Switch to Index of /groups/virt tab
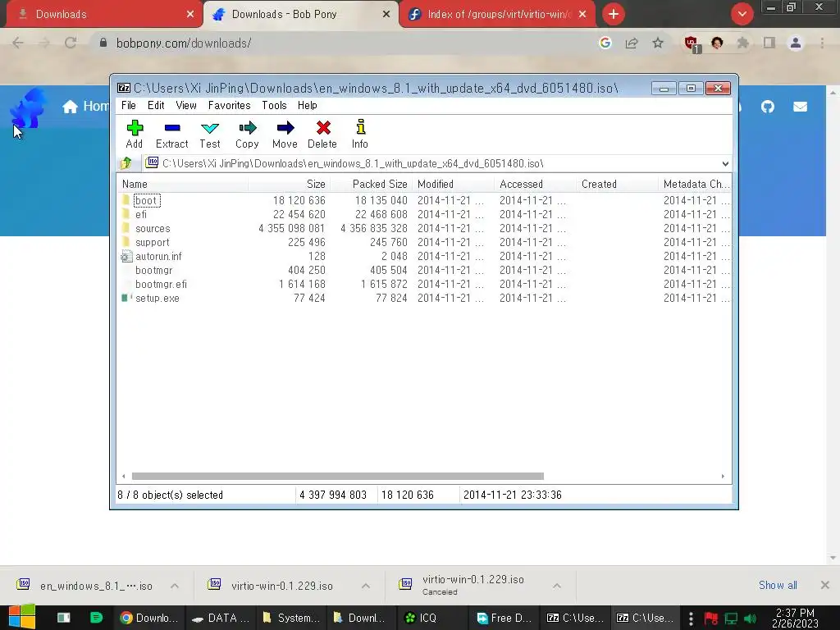 pyautogui.click(x=497, y=15)
